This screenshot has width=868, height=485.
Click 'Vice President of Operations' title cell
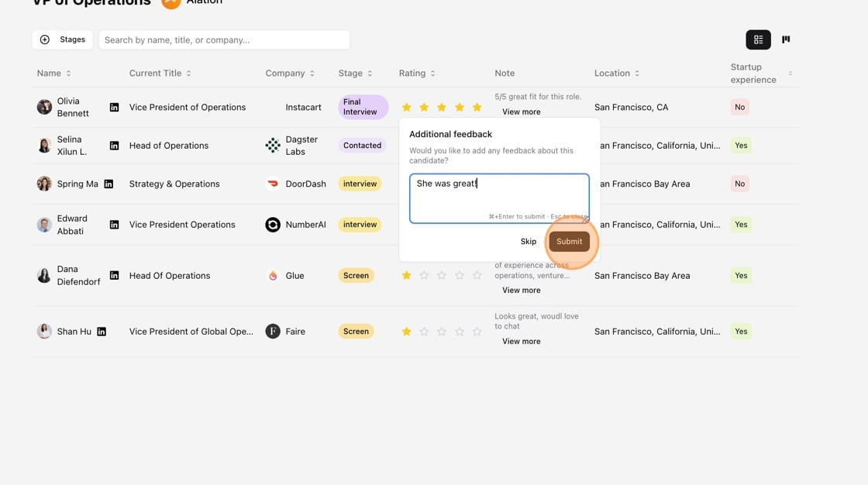coord(187,108)
